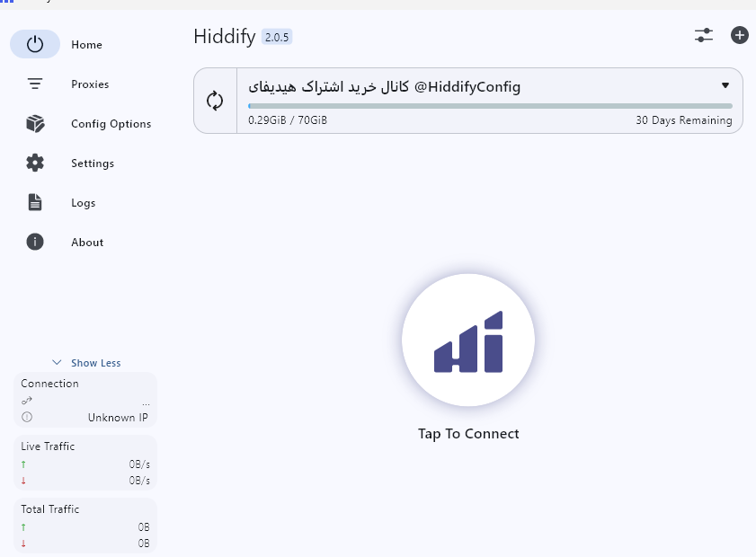Open Settings via the gear icon
Viewport: 756px width, 557px height.
(34, 163)
